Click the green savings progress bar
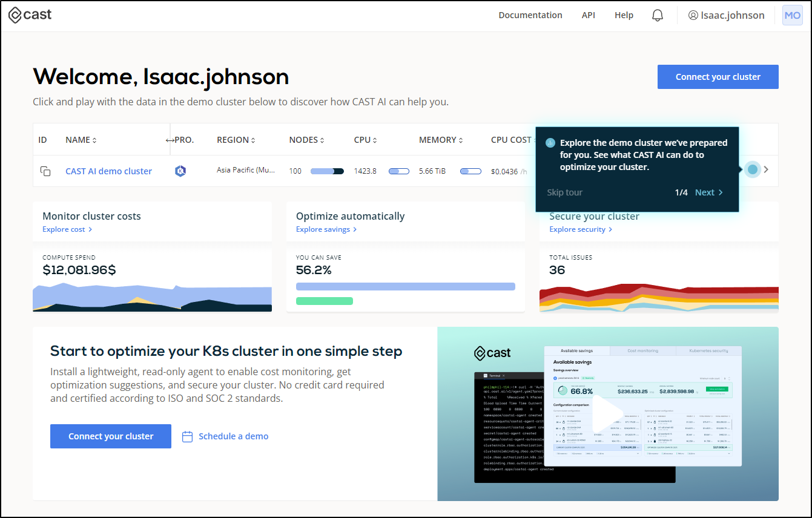This screenshot has width=812, height=518. [x=325, y=301]
